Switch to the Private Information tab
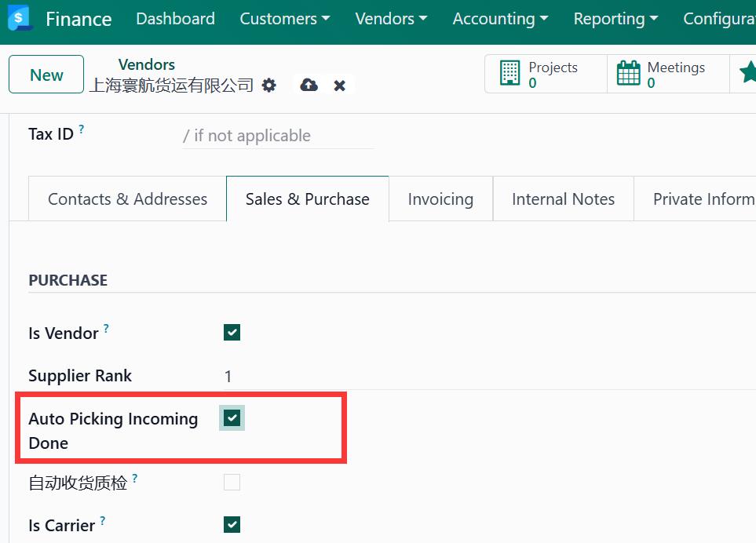 (695, 199)
